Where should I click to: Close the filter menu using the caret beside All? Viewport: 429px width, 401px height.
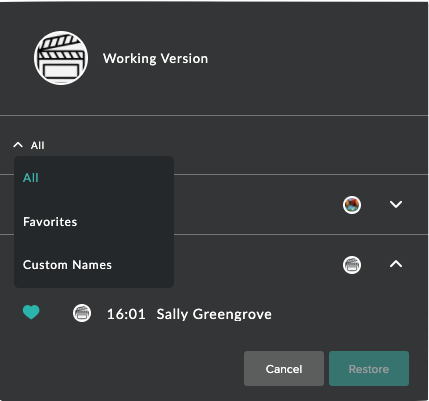coord(18,145)
